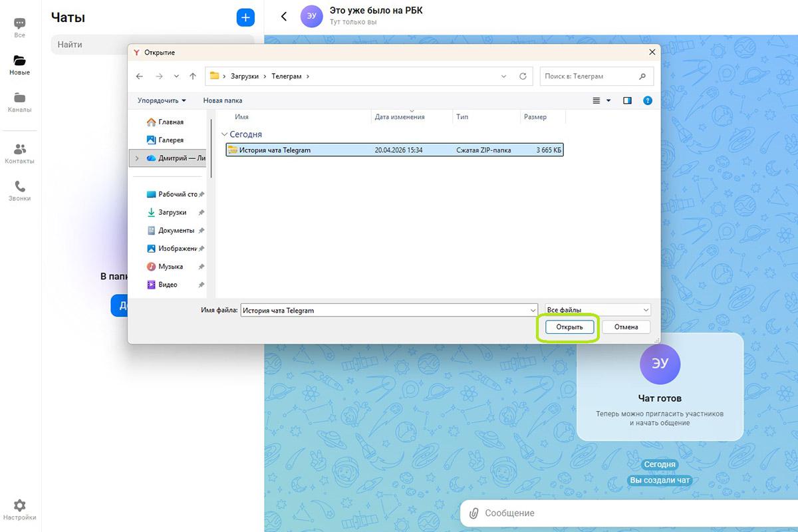Image resolution: width=798 pixels, height=532 pixels.
Task: Open the Имя файла dropdown arrow
Action: tap(533, 310)
